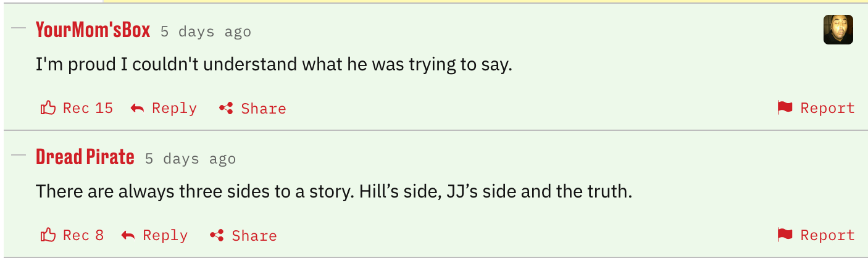The width and height of the screenshot is (868, 258).
Task: Open Dread Pirate user profile link
Action: click(85, 157)
